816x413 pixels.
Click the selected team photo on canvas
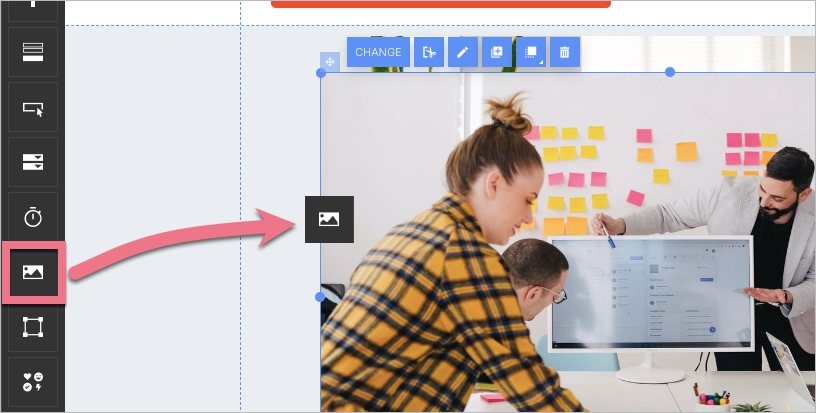click(x=568, y=242)
